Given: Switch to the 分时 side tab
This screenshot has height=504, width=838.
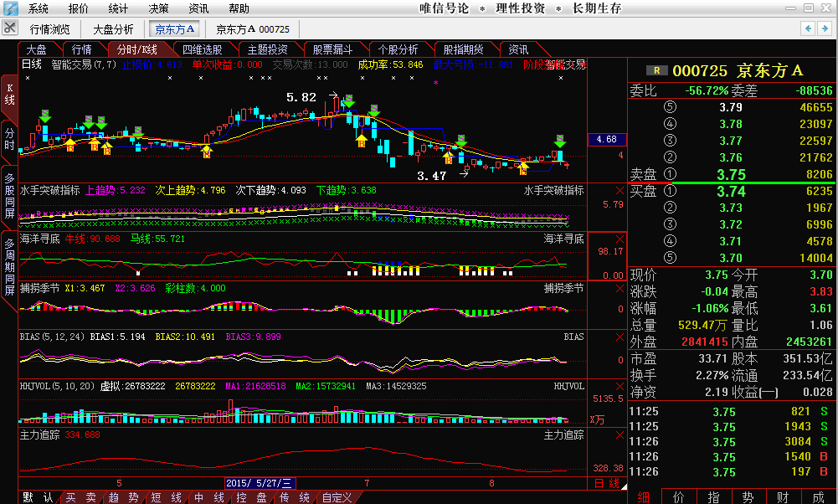Looking at the screenshot, I should (x=9, y=139).
